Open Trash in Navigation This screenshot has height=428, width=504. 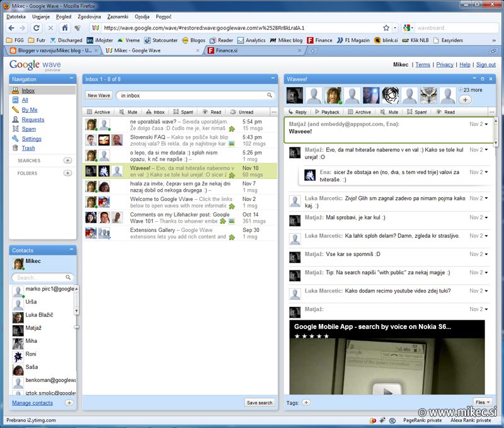pos(28,148)
